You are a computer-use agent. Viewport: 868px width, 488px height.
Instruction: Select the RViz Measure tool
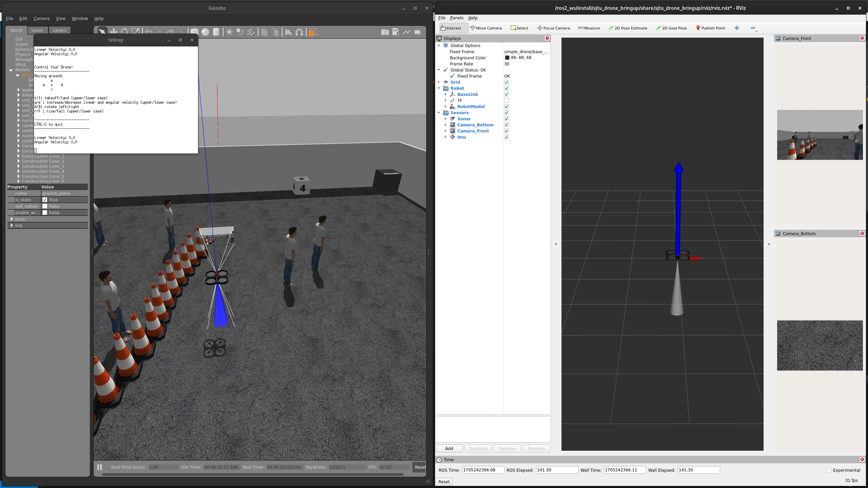tap(589, 28)
